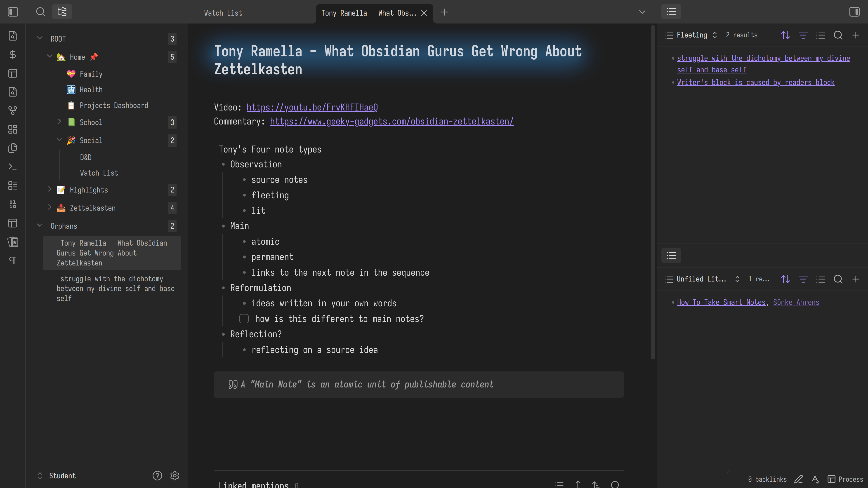Open the terminal prompt ribbon icon
The image size is (868, 488).
[13, 167]
